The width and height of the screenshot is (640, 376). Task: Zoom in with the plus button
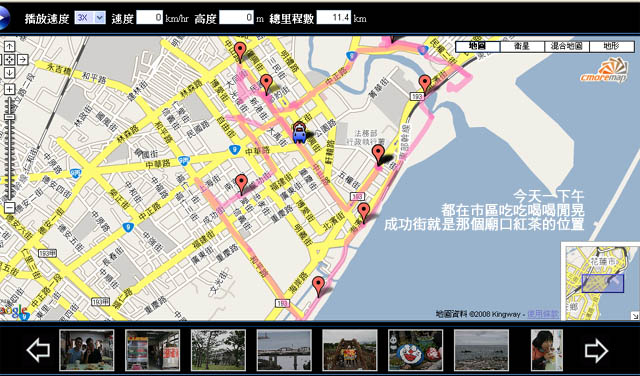tap(10, 89)
